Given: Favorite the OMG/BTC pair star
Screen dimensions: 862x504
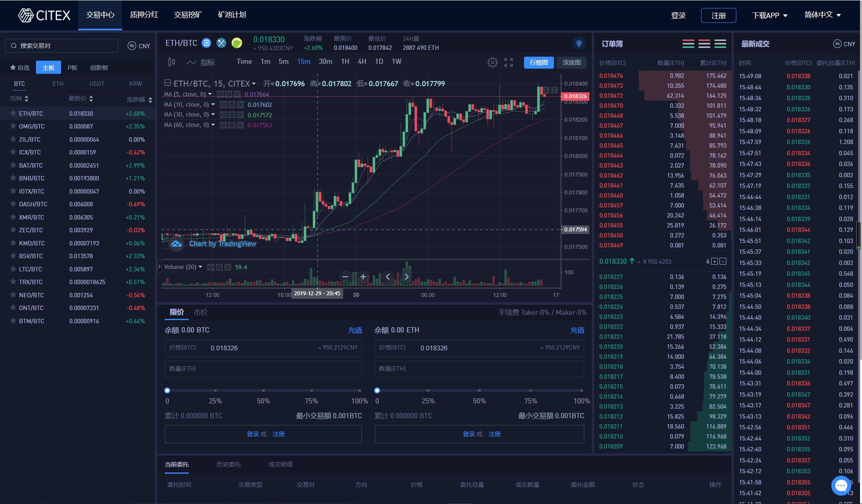Looking at the screenshot, I should click(13, 126).
